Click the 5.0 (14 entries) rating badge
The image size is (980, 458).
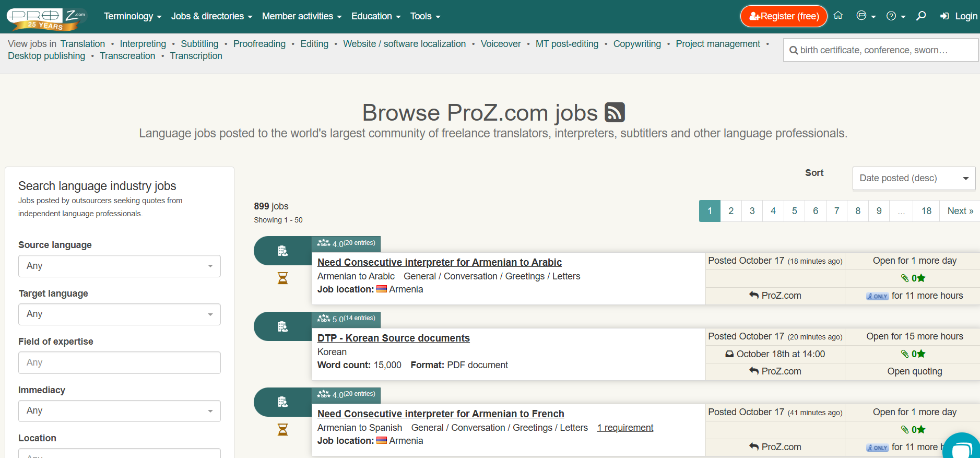pos(346,319)
